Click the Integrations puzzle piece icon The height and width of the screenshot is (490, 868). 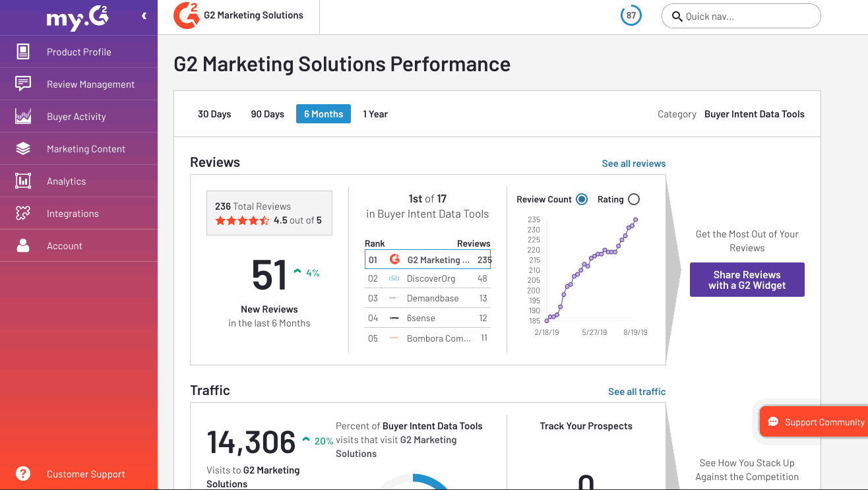[x=23, y=213]
